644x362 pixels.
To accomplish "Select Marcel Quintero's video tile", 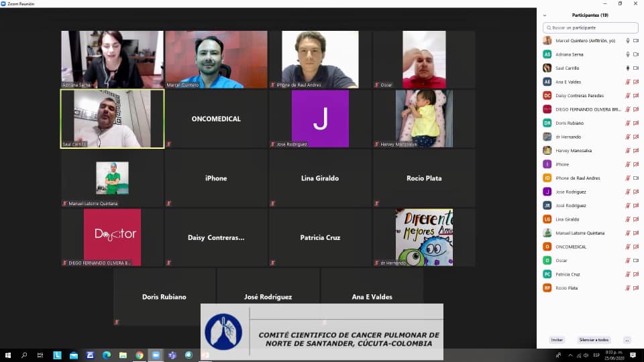I will (216, 60).
